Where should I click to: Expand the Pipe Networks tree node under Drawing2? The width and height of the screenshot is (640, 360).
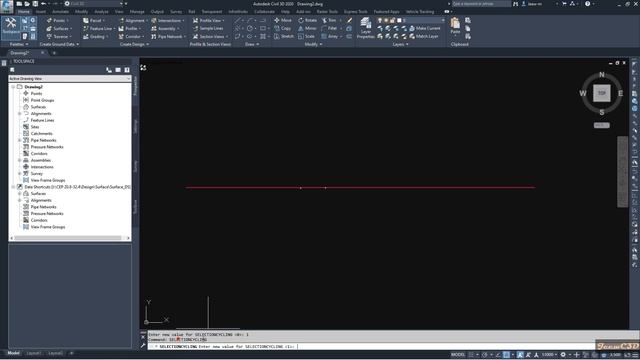point(20,140)
